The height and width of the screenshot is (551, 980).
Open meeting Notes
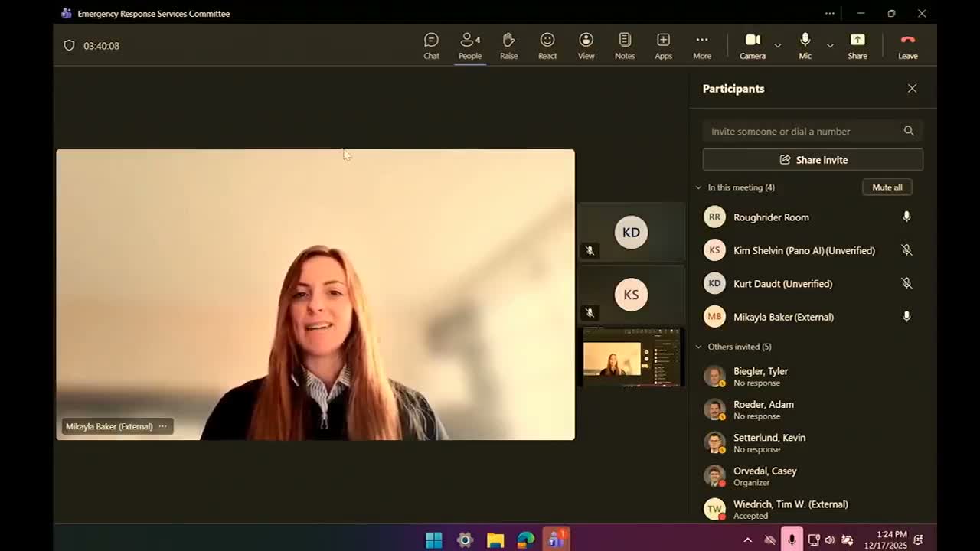[x=625, y=45]
